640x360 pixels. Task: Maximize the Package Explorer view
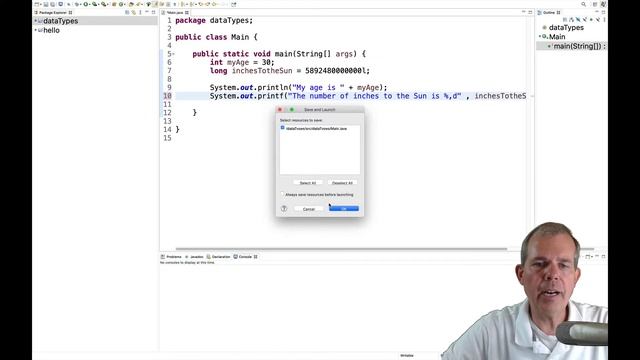(153, 12)
